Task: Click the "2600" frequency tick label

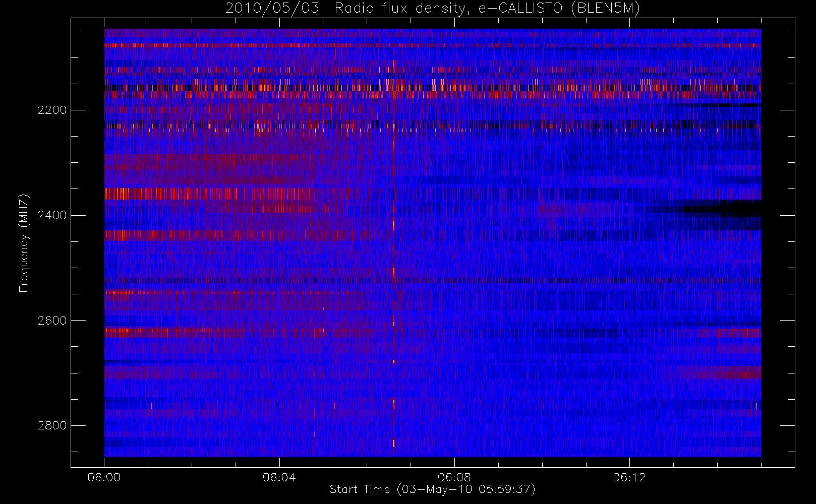Action: pos(52,321)
